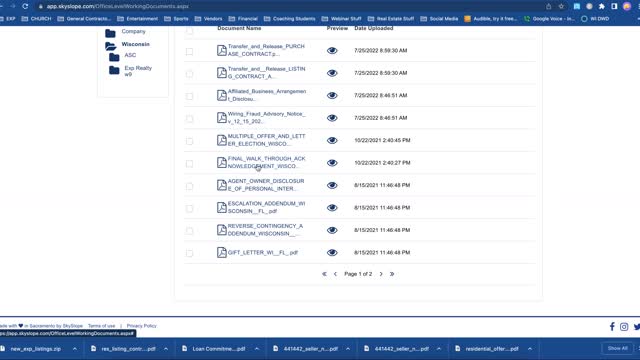Check the AGENT_OWNER_DISCLOSURE row checkbox
This screenshot has width=640, height=360.
pos(189,186)
